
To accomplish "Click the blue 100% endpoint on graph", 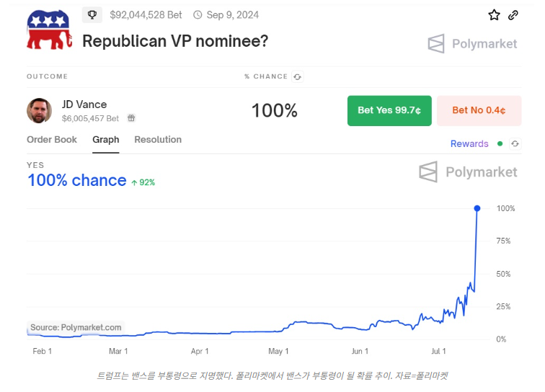I will [x=477, y=208].
